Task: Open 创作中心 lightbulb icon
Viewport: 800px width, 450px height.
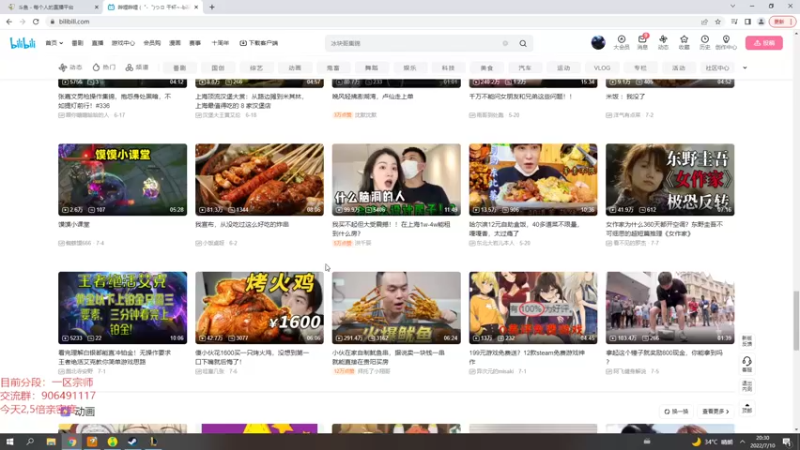Action: [726, 42]
